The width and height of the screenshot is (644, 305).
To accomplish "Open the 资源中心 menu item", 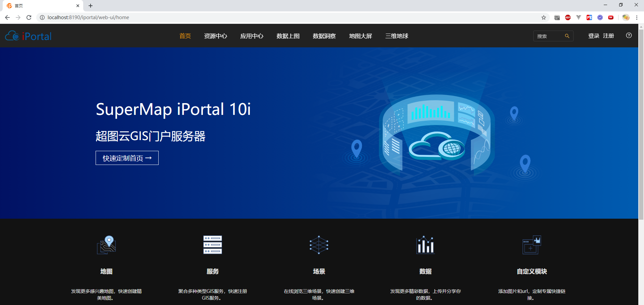I will [x=216, y=36].
